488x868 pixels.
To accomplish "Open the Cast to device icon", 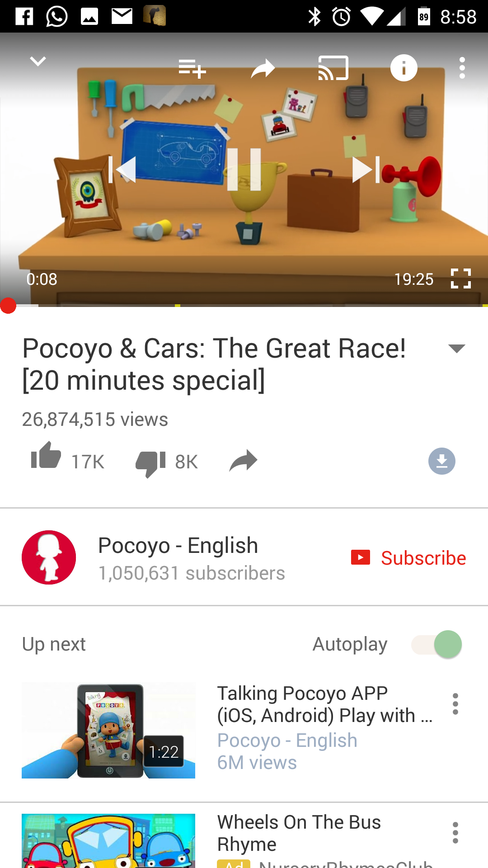I will tap(333, 68).
